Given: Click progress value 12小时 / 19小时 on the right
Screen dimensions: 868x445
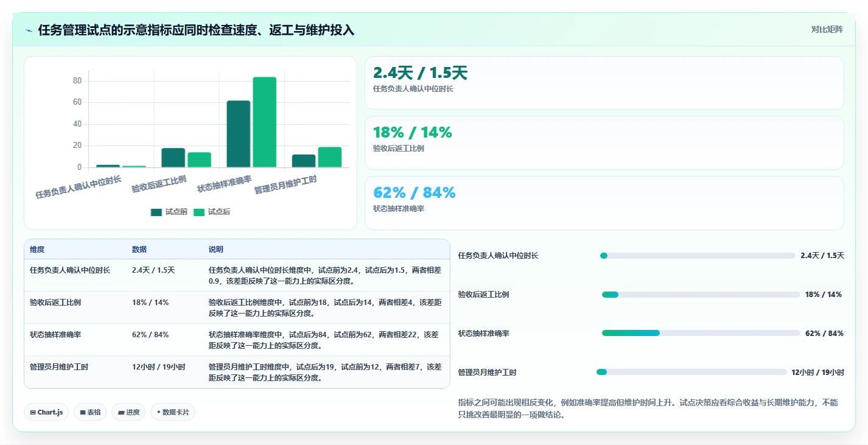Looking at the screenshot, I should click(817, 372).
